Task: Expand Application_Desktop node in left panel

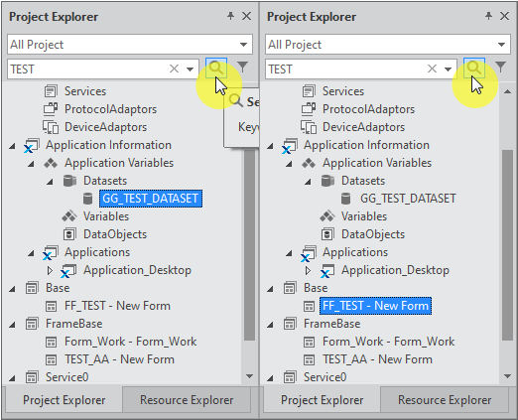Action: (50, 270)
